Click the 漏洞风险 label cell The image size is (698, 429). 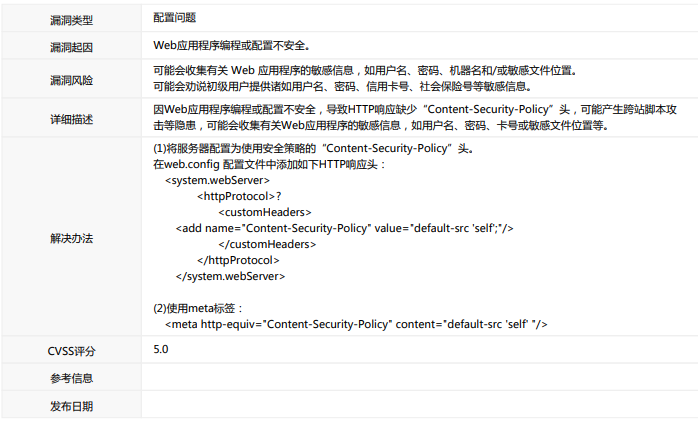coord(71,79)
